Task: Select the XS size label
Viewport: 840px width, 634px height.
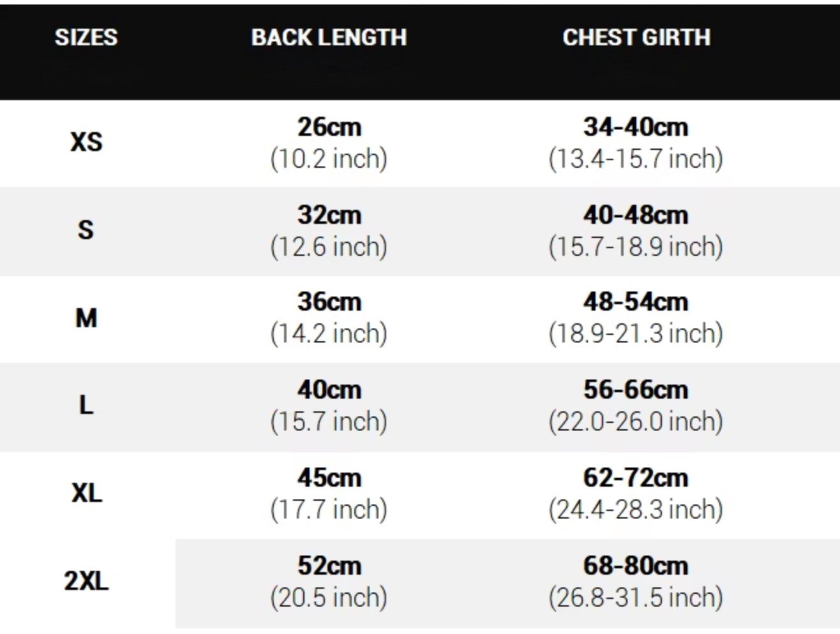Action: tap(86, 142)
